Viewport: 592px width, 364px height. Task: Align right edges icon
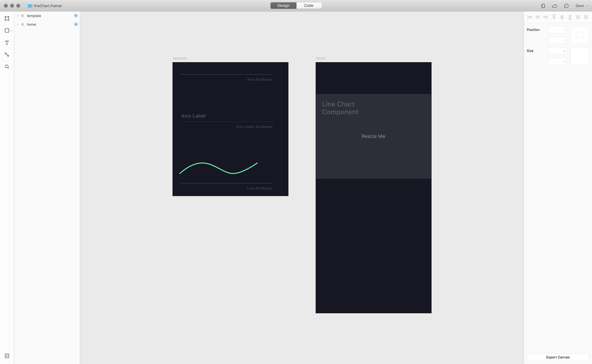[546, 17]
